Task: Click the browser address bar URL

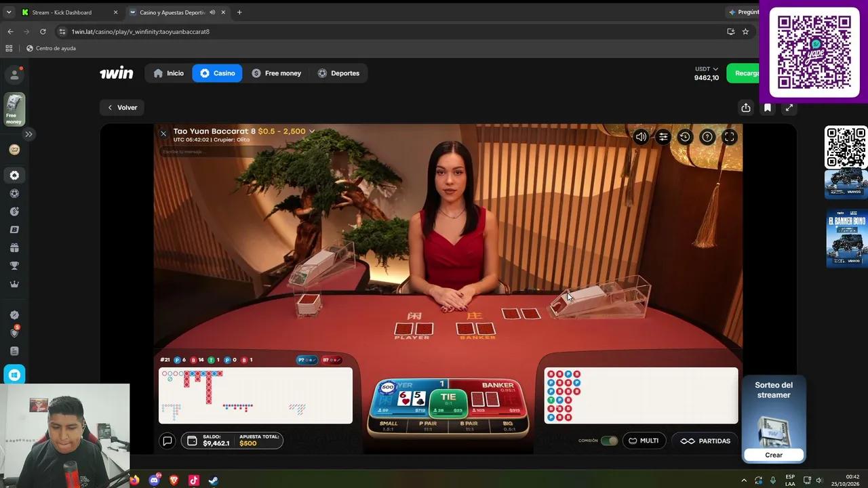Action: 140,31
